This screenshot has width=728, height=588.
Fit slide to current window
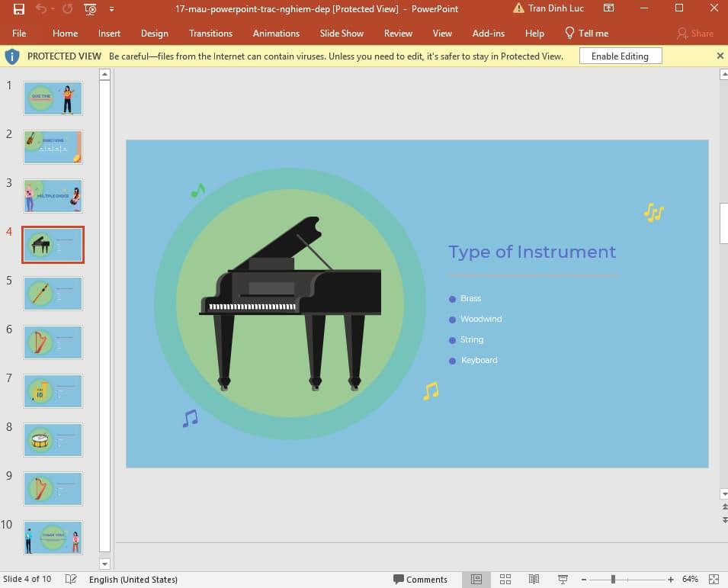pyautogui.click(x=714, y=580)
